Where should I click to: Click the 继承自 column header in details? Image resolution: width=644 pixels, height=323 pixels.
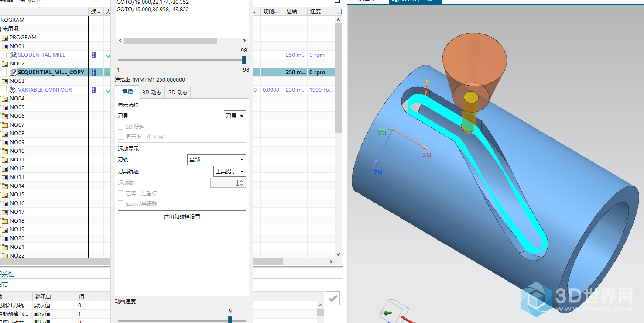click(54, 297)
